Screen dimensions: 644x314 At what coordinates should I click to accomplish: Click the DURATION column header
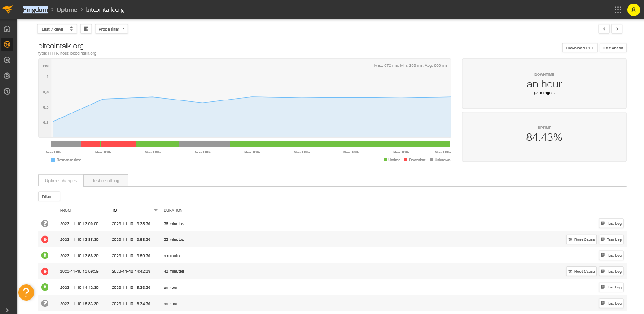(173, 210)
